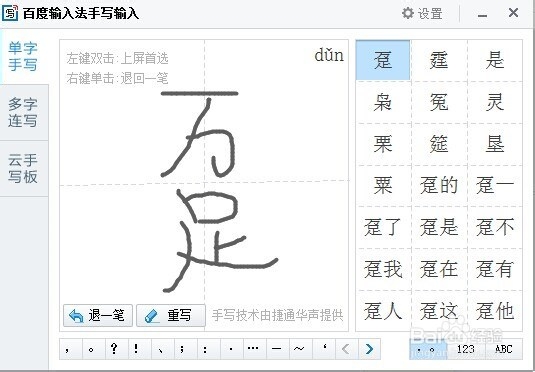Clear the canvas with 重写 button
535x372 pixels.
[171, 315]
